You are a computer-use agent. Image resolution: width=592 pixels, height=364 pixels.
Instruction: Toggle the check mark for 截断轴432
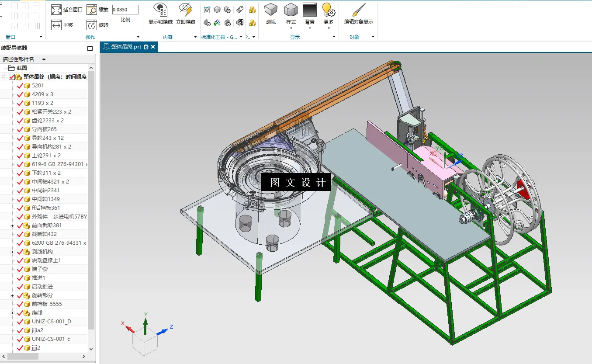[x=20, y=234]
